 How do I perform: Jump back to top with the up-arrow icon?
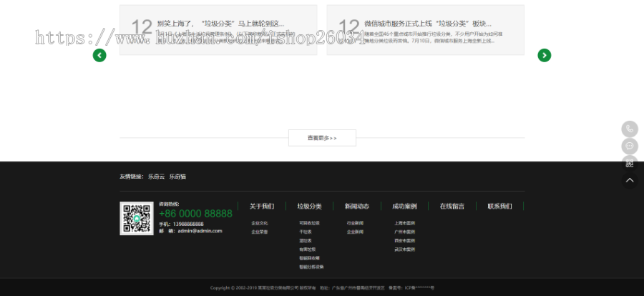point(630,181)
